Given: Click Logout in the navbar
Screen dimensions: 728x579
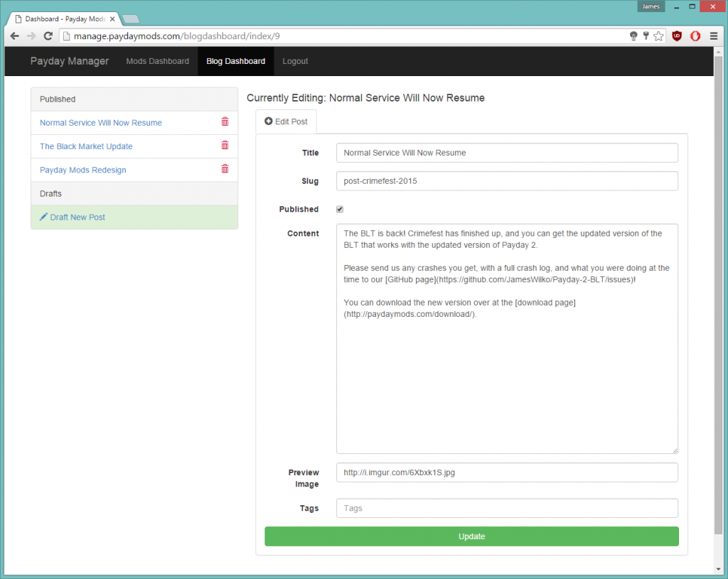Looking at the screenshot, I should click(x=295, y=61).
